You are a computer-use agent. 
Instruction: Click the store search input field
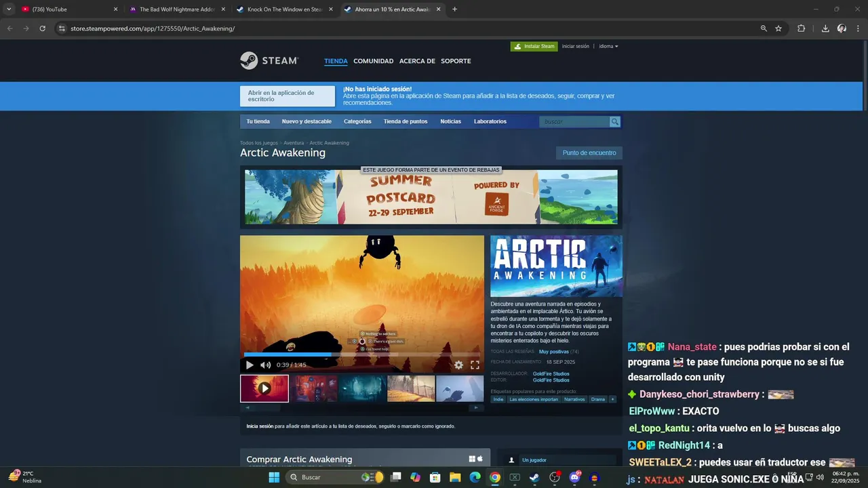(x=574, y=121)
